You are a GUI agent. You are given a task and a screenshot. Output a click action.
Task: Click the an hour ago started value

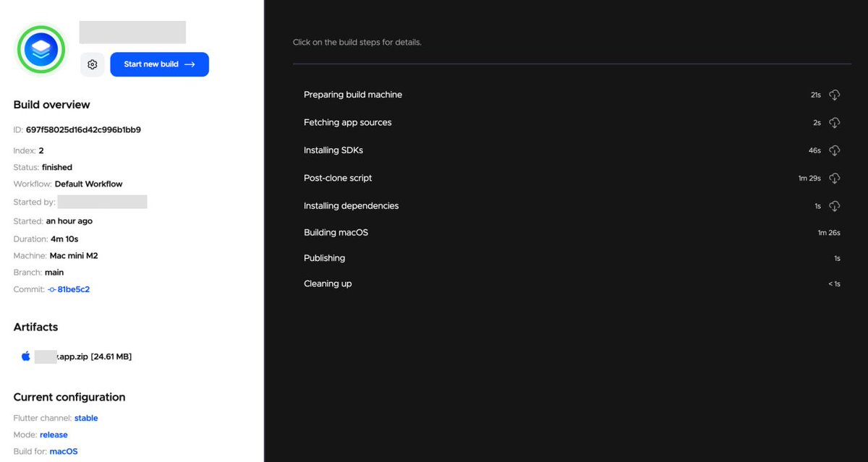tap(69, 221)
